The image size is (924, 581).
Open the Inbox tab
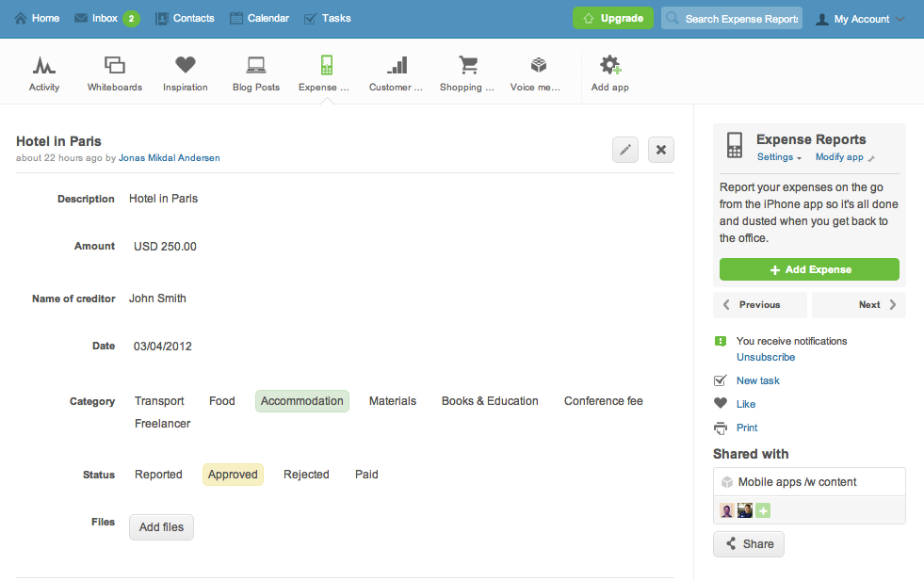click(x=105, y=18)
